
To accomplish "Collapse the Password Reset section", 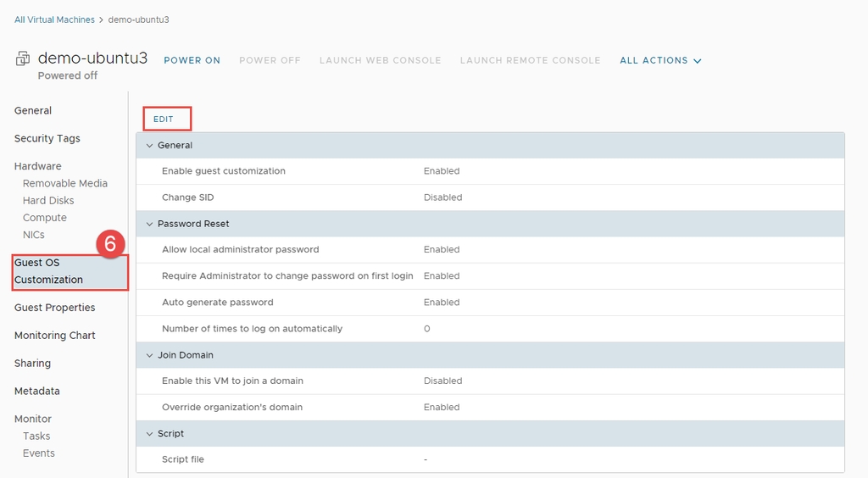I will point(150,224).
